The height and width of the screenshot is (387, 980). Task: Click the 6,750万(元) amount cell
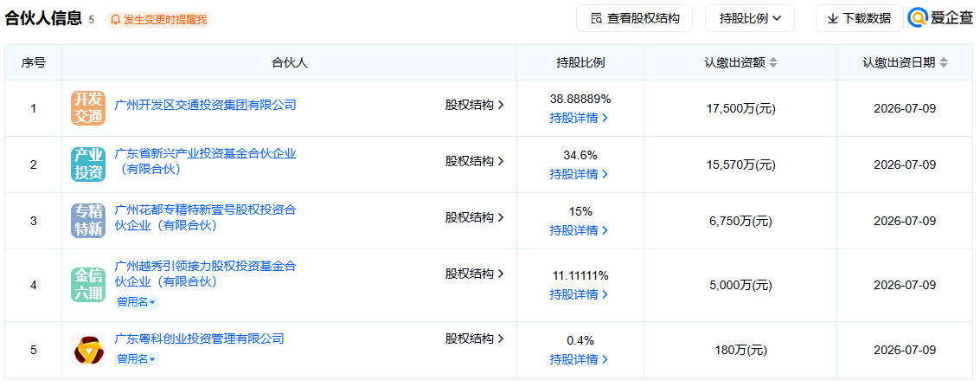pos(740,221)
